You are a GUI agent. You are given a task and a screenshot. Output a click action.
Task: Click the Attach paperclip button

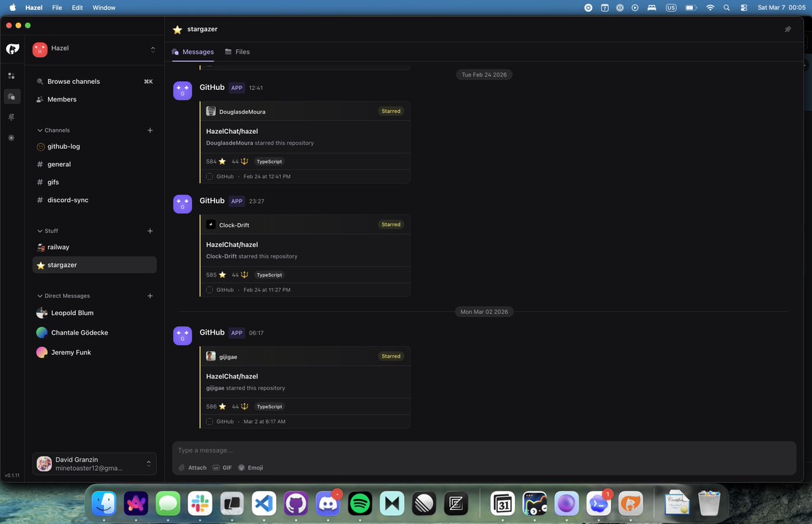[192, 468]
